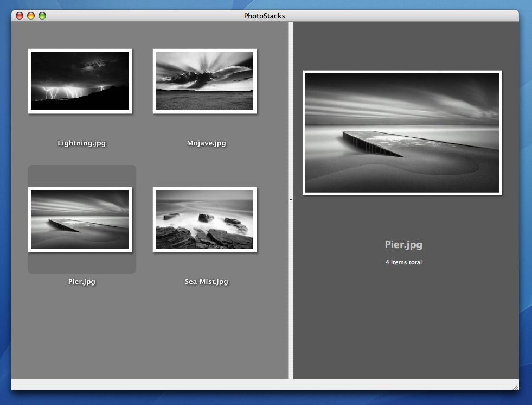
Task: Click the large Pier.jpg title in preview pane
Action: 403,245
